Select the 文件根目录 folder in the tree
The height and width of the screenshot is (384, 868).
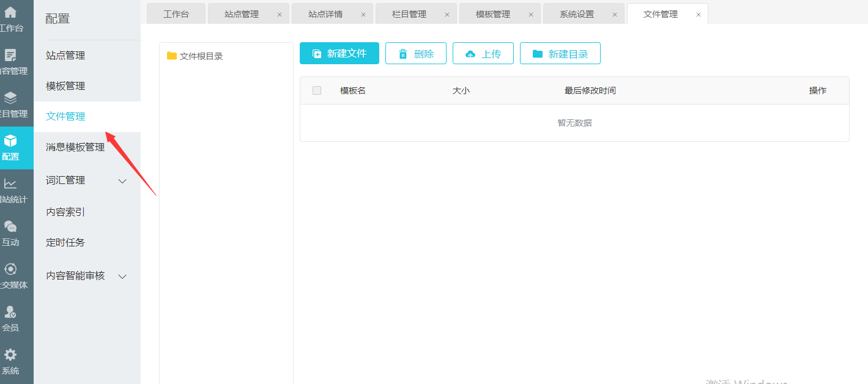tap(201, 56)
